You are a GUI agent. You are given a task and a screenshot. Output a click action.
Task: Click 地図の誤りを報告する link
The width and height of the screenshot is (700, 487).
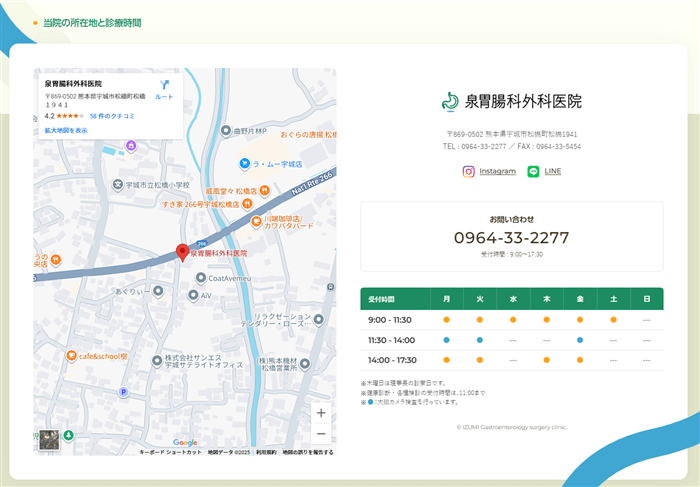(x=308, y=452)
